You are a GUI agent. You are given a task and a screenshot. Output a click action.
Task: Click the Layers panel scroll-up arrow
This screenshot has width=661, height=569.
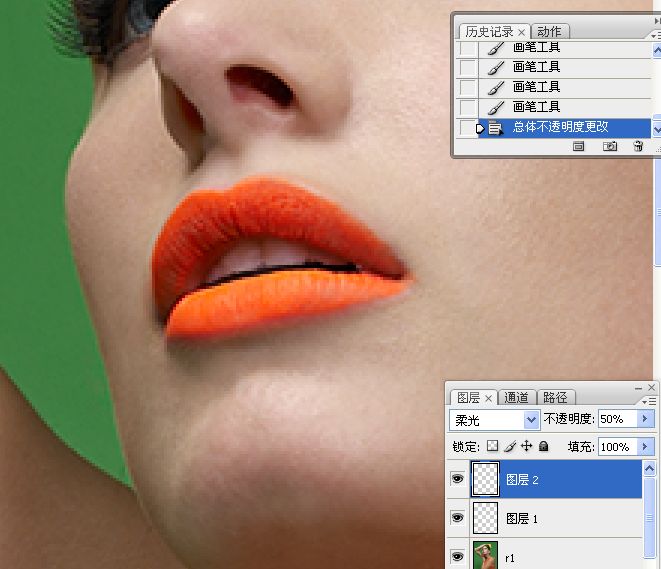pos(649,468)
